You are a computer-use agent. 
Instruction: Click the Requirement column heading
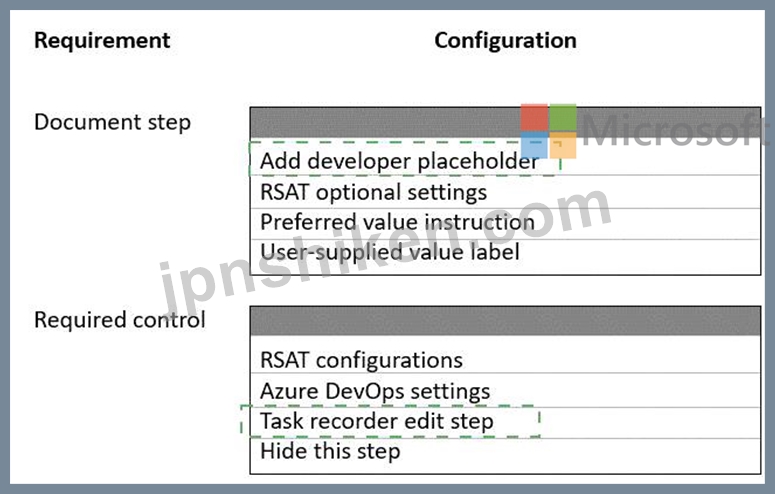pos(102,41)
